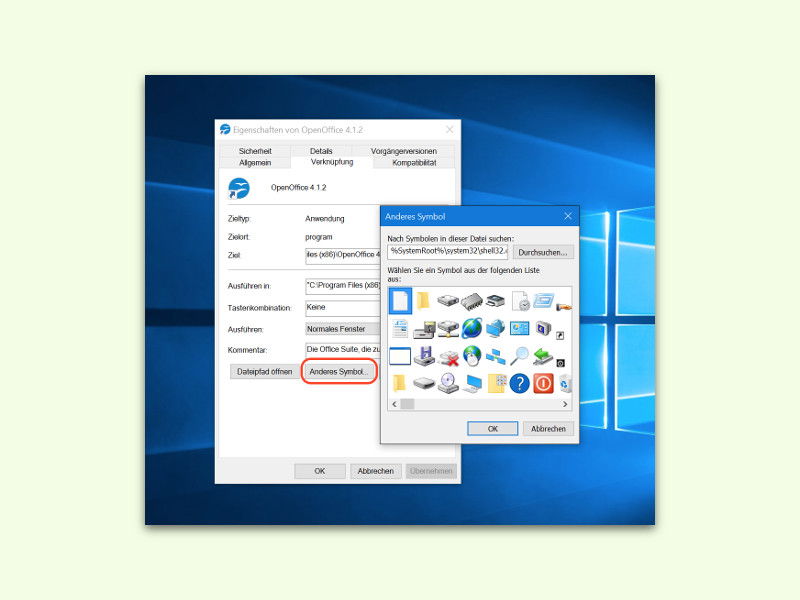Image resolution: width=800 pixels, height=600 pixels.
Task: Pick the empty window frame icon
Action: [400, 356]
